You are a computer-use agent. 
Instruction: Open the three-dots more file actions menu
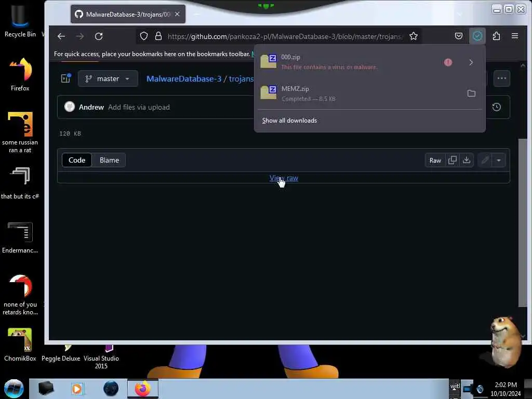(x=501, y=78)
